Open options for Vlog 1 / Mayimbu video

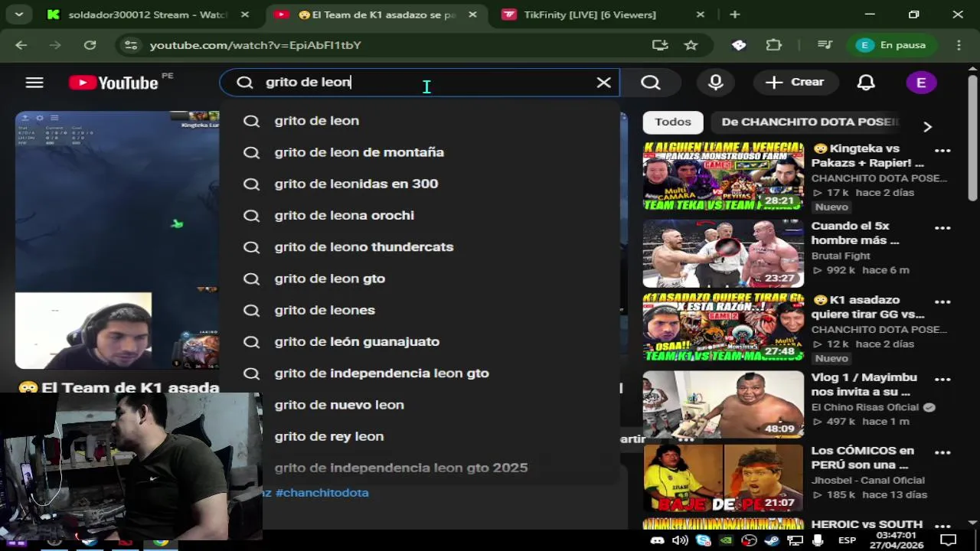[942, 379]
